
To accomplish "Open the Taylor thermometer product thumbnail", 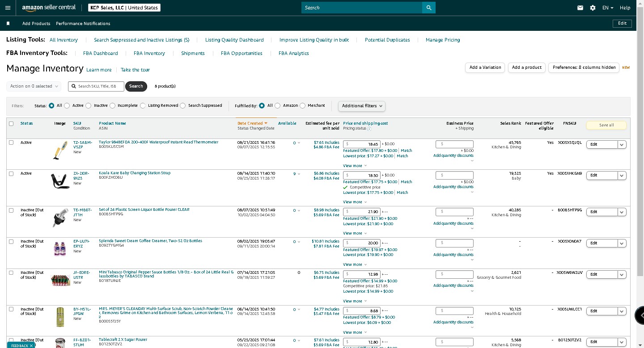I will [59, 150].
